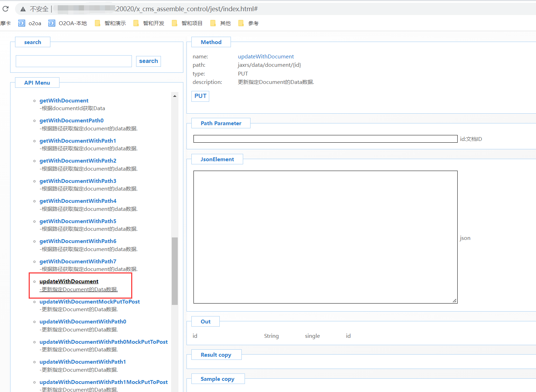Open the O2OA-本地 bookmark
Viewport: 536px width, 392px height.
68,23
